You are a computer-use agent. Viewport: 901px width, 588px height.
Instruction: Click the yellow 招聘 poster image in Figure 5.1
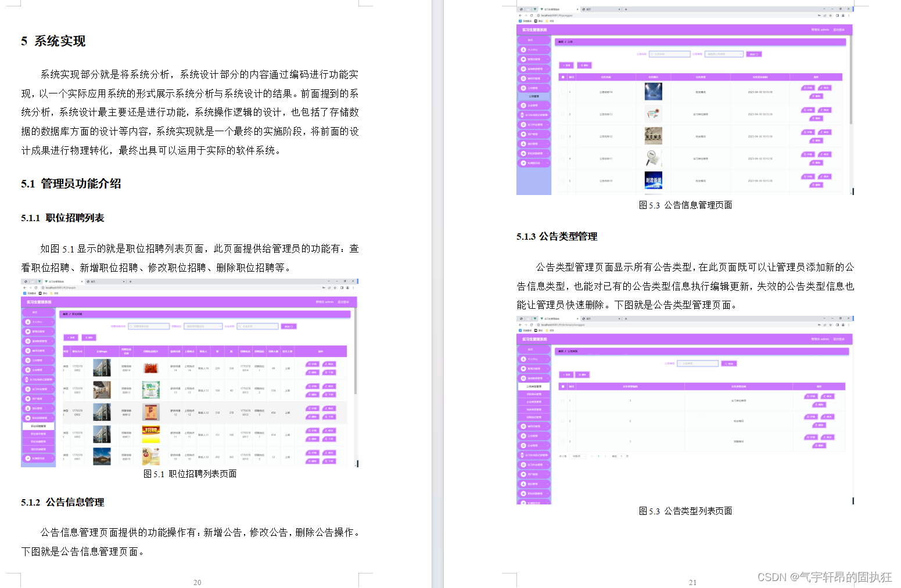pos(150,434)
